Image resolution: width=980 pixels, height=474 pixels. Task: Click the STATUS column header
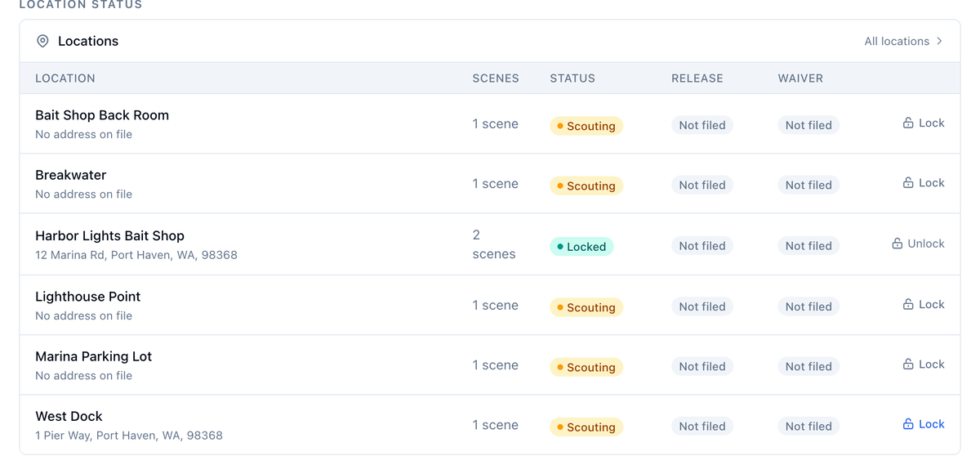click(572, 78)
